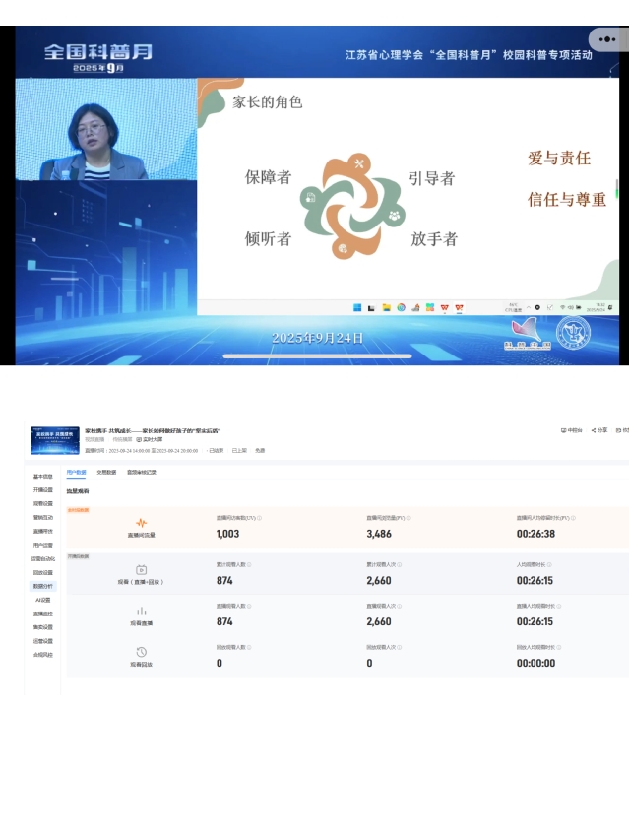Open 直播监控 in the sidebar
Screen dimensions: 629x840
pos(42,614)
